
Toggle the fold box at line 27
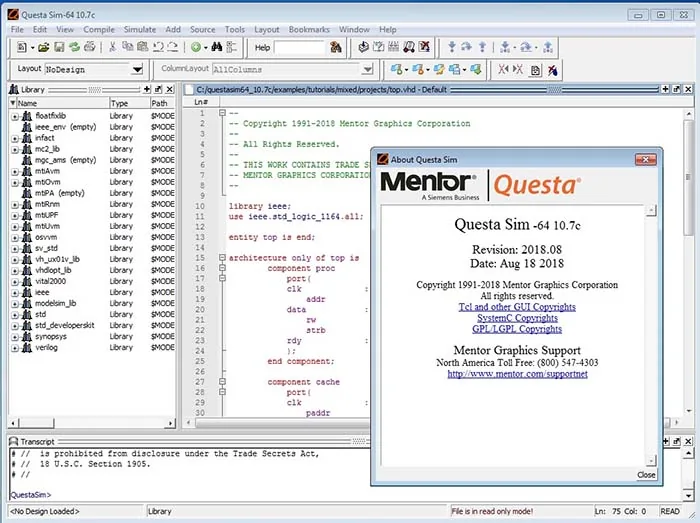tap(222, 382)
